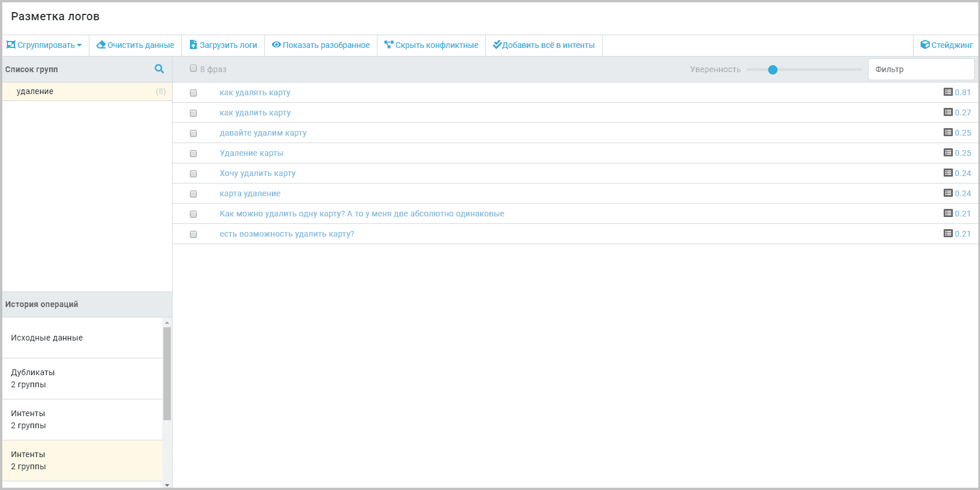
Task: Click Загрузить логи upload button
Action: [223, 45]
